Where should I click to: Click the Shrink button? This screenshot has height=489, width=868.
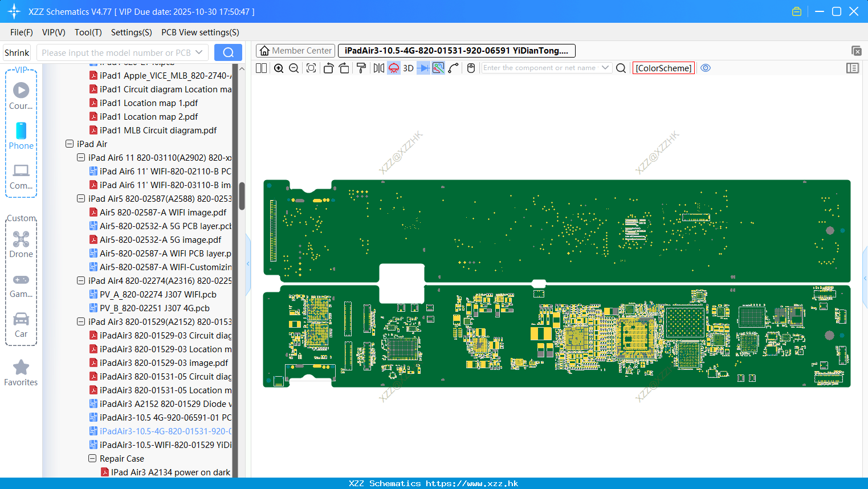click(x=17, y=52)
